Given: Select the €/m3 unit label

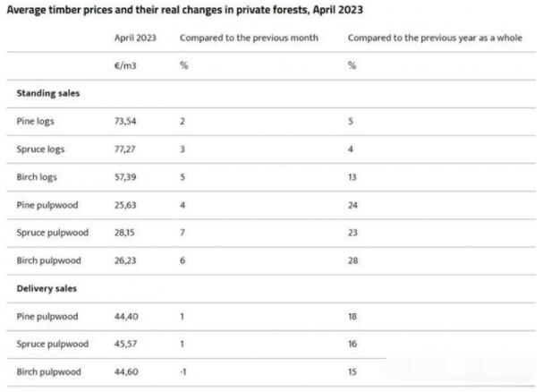Looking at the screenshot, I should [x=125, y=65].
